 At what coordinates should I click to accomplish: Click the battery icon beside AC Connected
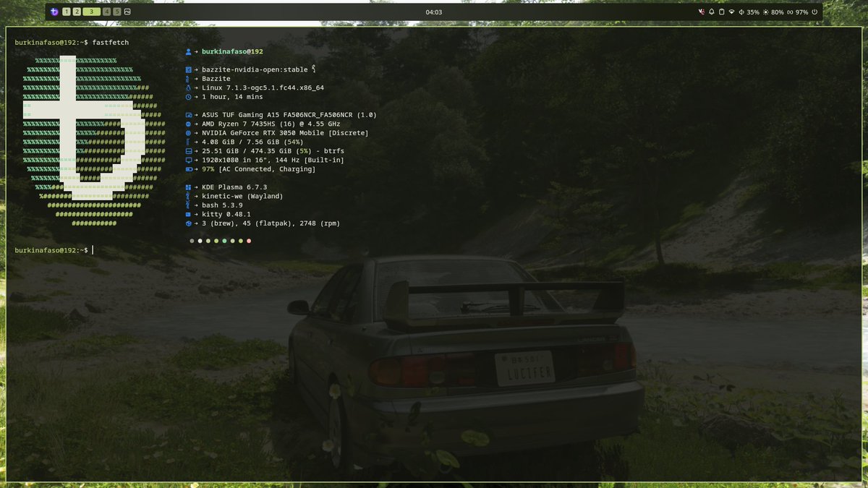pos(188,169)
